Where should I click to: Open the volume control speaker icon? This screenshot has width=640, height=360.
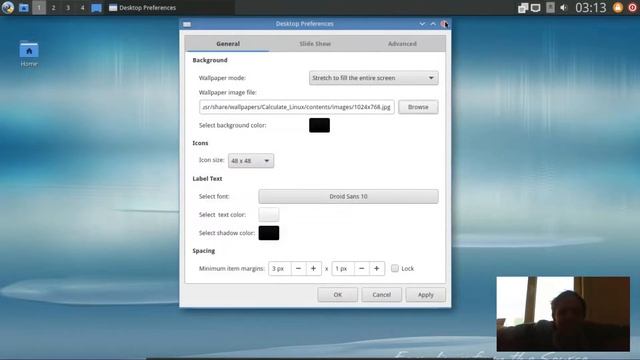[564, 8]
